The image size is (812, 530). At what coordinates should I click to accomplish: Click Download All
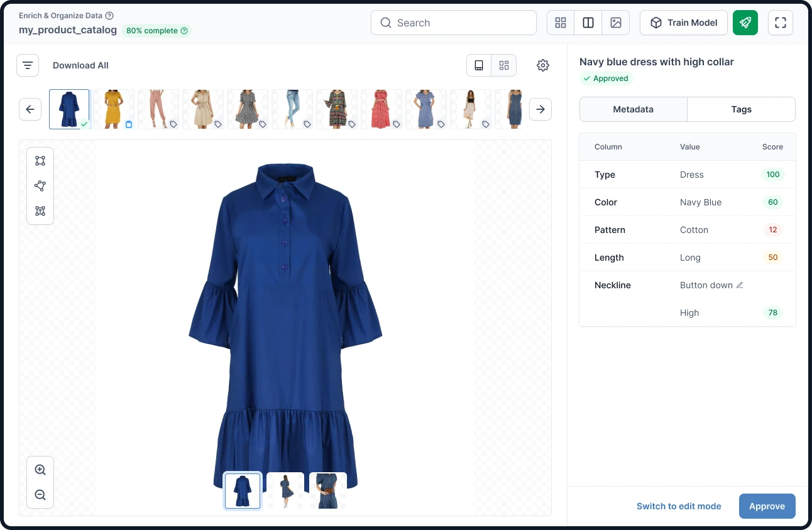[x=80, y=65]
